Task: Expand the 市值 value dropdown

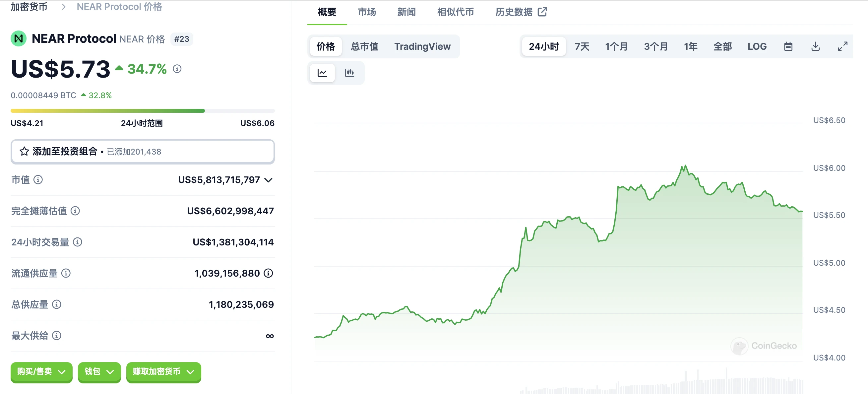Action: pos(268,180)
